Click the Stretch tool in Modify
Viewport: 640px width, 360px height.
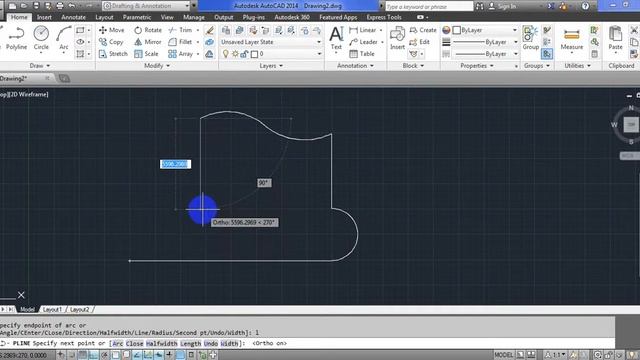[113, 53]
